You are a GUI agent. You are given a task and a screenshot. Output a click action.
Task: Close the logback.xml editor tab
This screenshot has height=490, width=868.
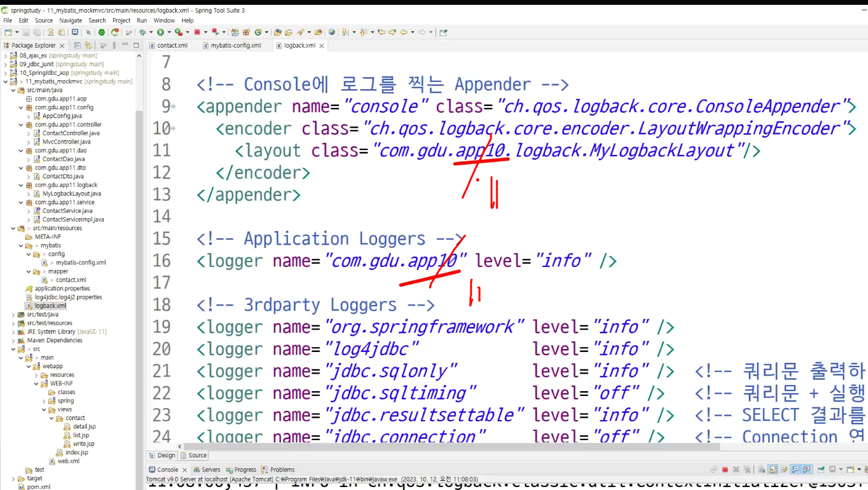(322, 46)
